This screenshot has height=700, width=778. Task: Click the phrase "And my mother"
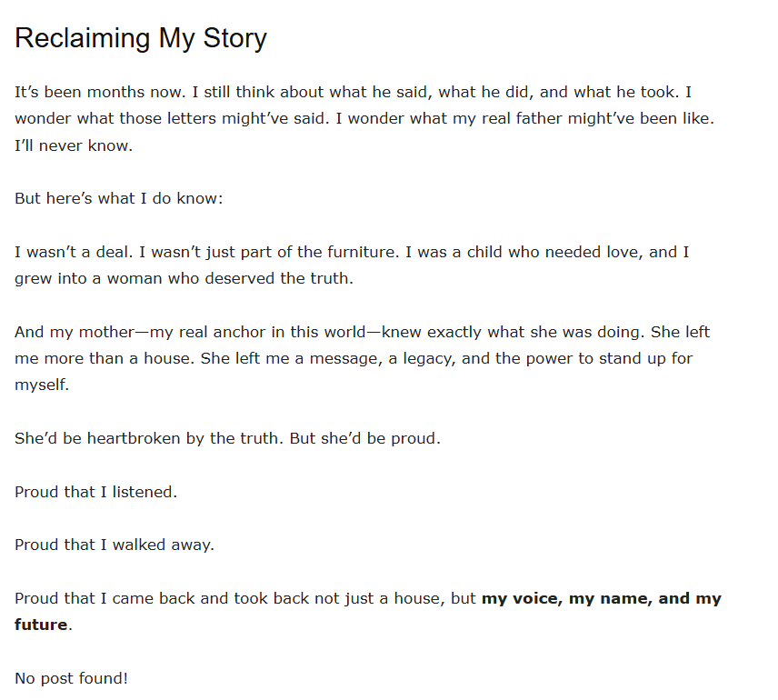66,332
